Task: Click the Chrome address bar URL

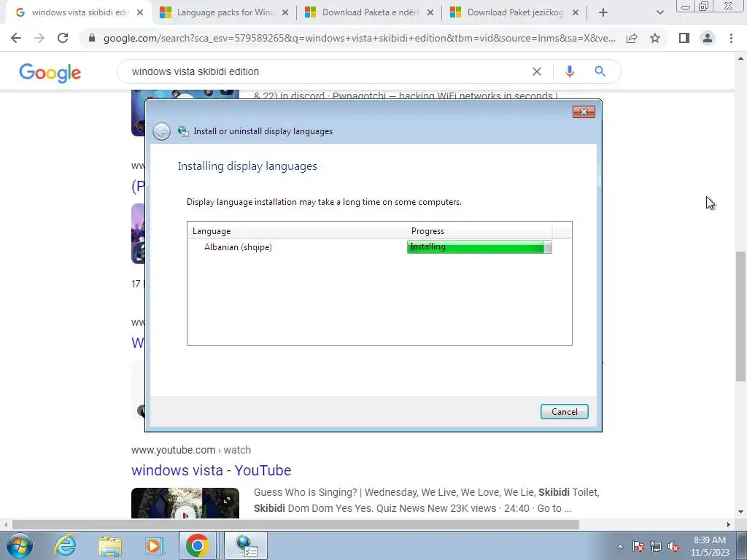Action: coord(359,38)
